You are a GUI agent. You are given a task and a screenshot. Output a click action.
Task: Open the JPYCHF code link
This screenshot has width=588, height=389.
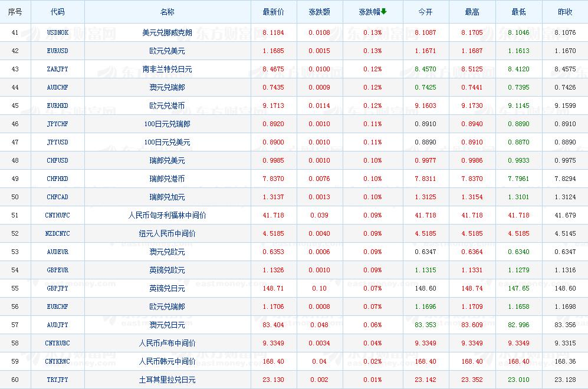[58, 124]
